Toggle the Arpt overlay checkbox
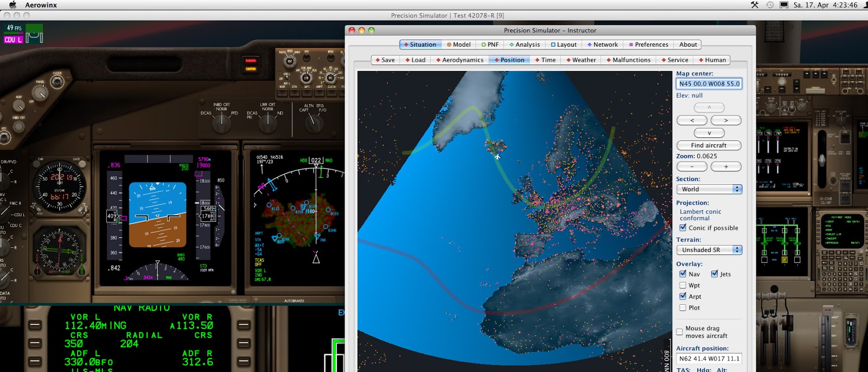Viewport: 868px width, 372px height. (x=683, y=296)
